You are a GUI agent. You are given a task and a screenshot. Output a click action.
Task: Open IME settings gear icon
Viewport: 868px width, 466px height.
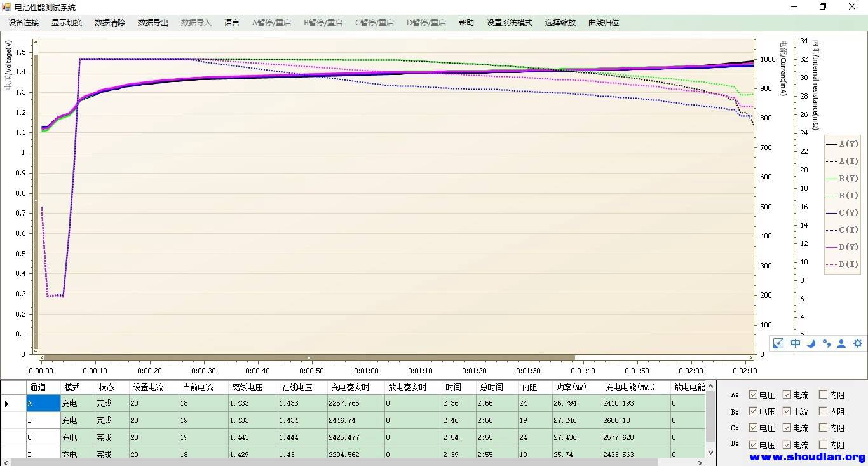click(858, 343)
